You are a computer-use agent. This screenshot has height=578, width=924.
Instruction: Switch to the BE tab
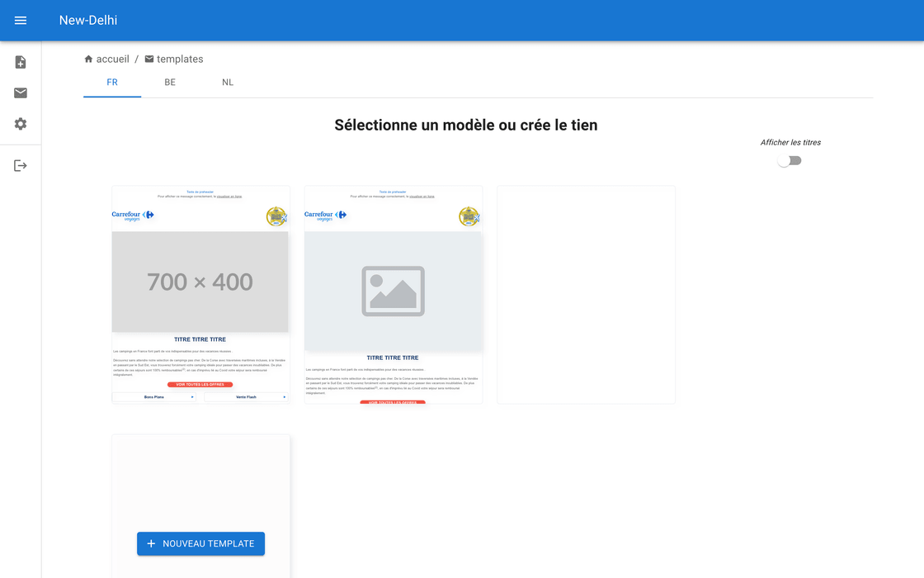(170, 83)
